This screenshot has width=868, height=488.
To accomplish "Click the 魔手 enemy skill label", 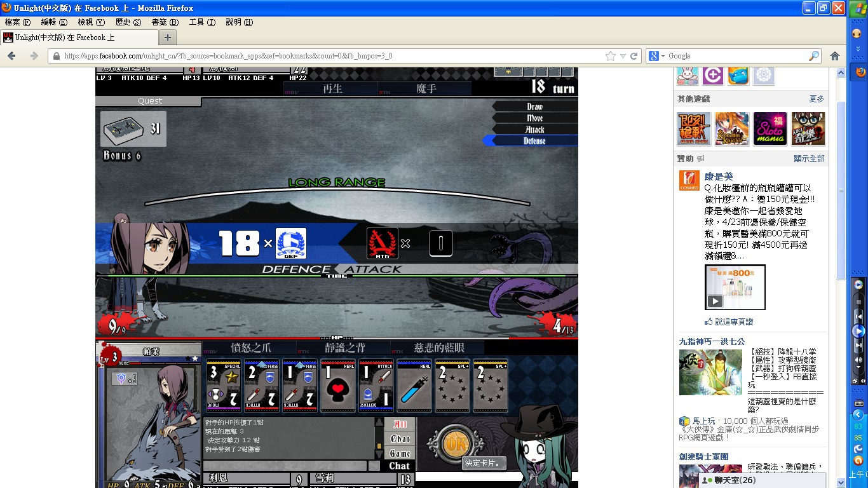I will [426, 89].
